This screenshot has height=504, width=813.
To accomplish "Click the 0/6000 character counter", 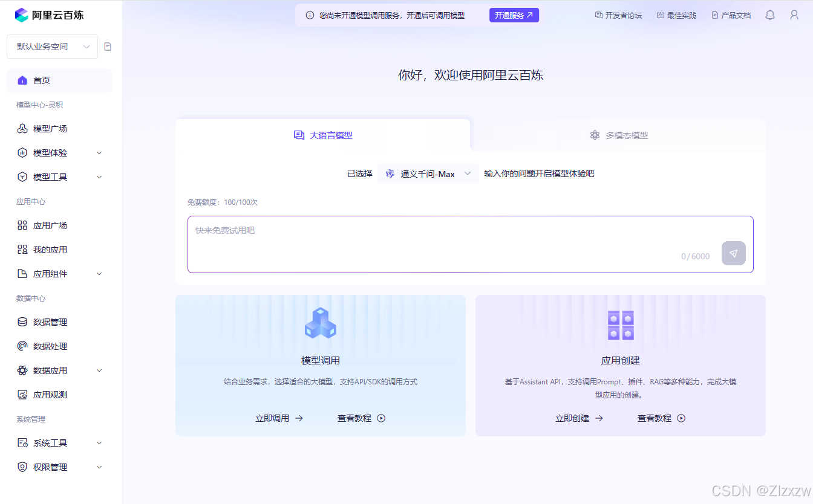I will tap(696, 256).
